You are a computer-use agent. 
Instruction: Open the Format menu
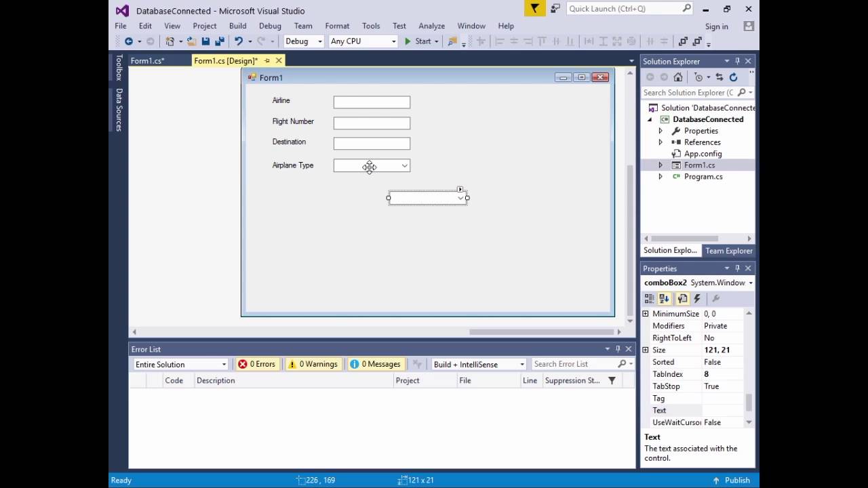coord(337,26)
